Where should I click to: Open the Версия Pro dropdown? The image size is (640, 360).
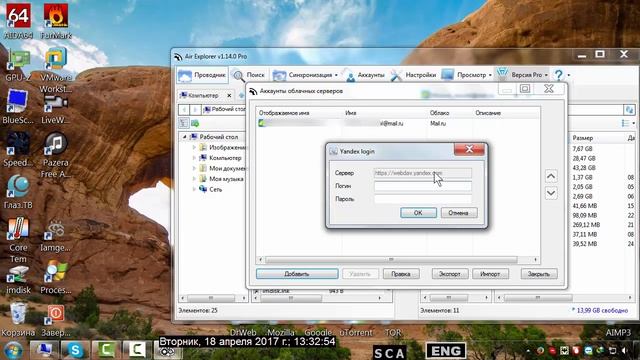click(x=522, y=75)
